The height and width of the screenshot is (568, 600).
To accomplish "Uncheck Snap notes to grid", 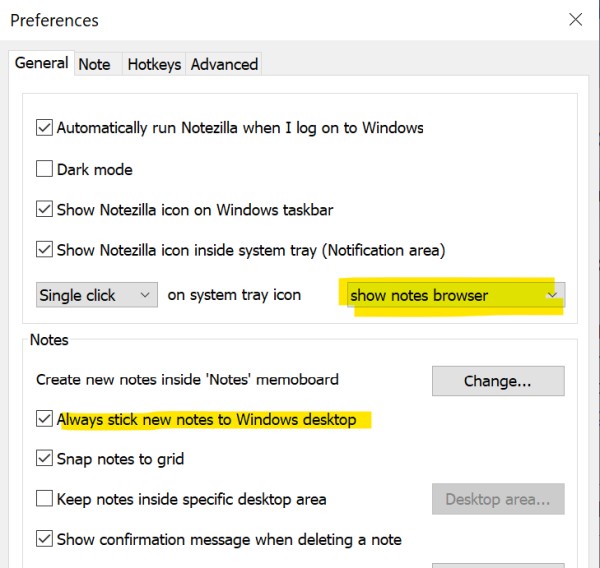I will click(x=44, y=459).
